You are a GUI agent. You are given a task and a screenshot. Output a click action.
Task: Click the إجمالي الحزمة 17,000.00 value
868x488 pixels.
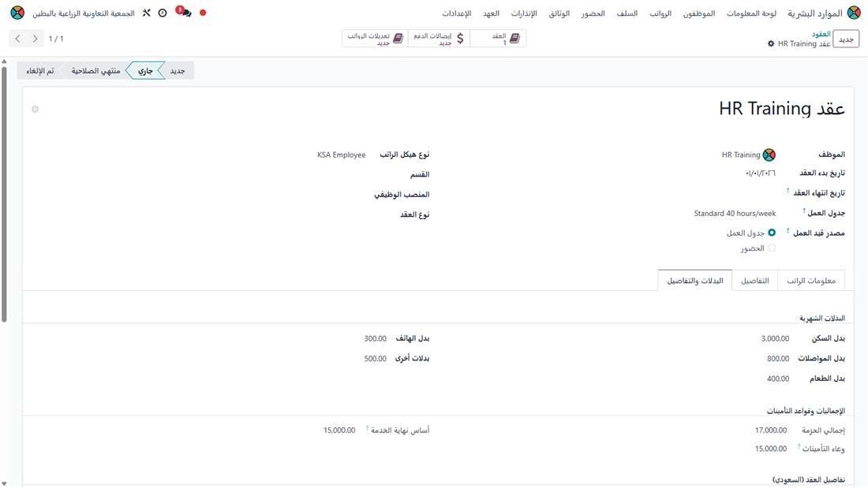coord(771,430)
